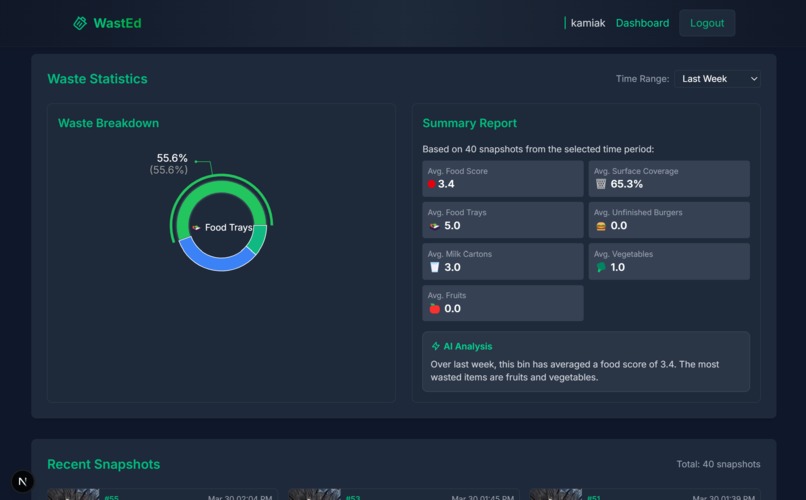Click the apple icon for Avg. Fruits

coord(434,308)
